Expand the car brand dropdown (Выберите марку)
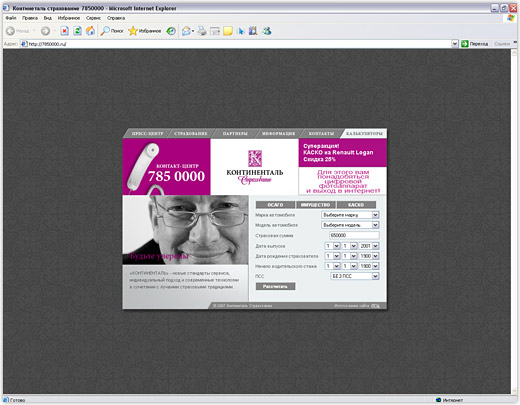Viewport: 520px width, 405px height. click(350, 215)
